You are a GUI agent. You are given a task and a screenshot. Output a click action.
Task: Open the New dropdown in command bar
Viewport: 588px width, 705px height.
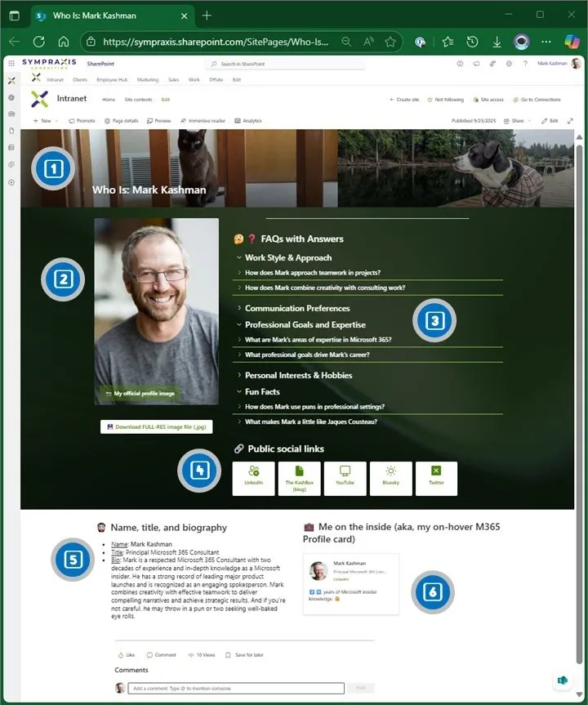(x=43, y=121)
